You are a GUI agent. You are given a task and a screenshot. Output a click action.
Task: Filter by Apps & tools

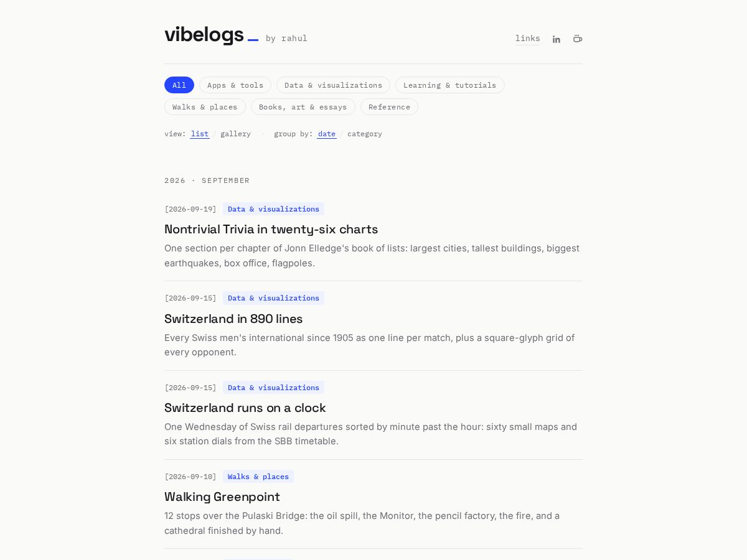pos(235,85)
